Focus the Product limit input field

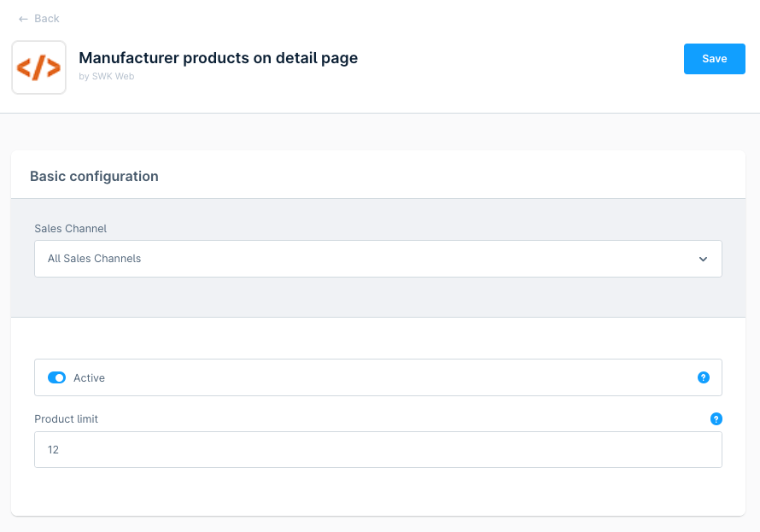(x=378, y=450)
